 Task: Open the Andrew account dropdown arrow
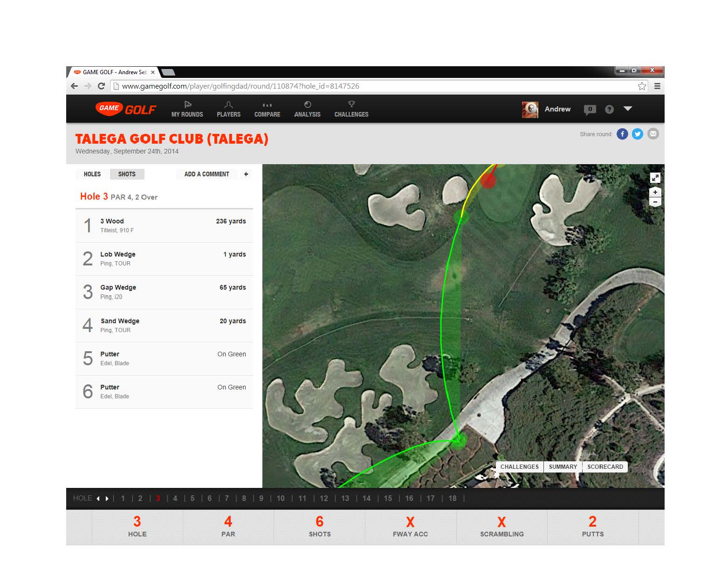[628, 109]
